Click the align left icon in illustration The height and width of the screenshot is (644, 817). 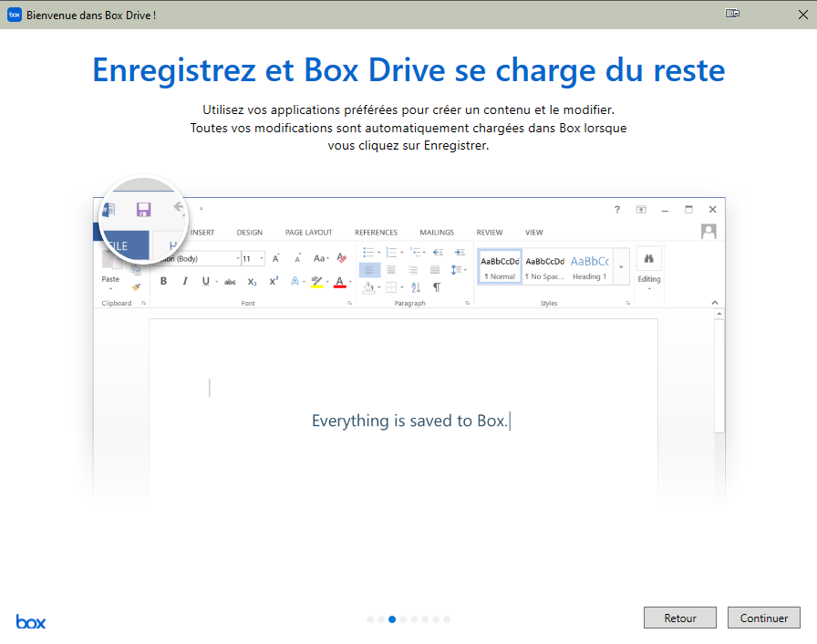point(369,270)
